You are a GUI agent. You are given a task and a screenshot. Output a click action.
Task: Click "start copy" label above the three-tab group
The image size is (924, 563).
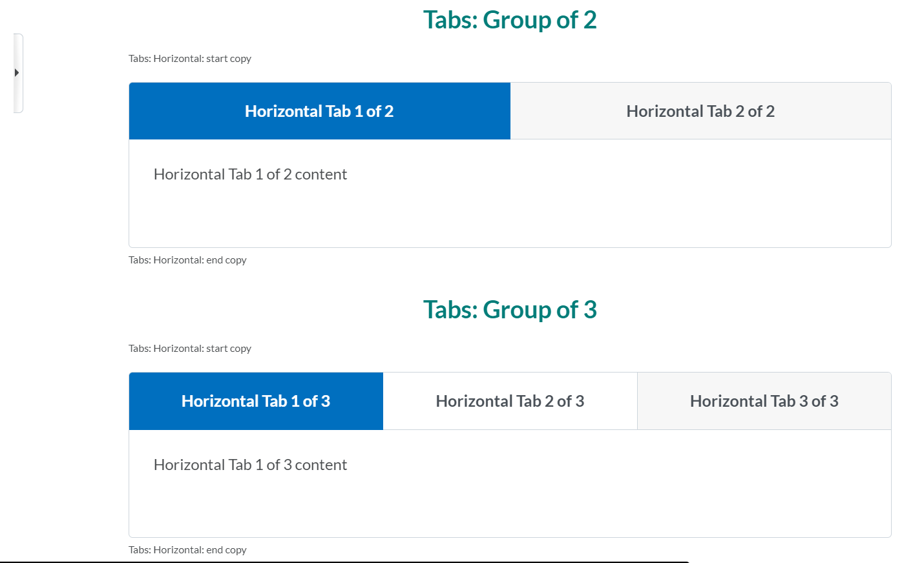(190, 349)
